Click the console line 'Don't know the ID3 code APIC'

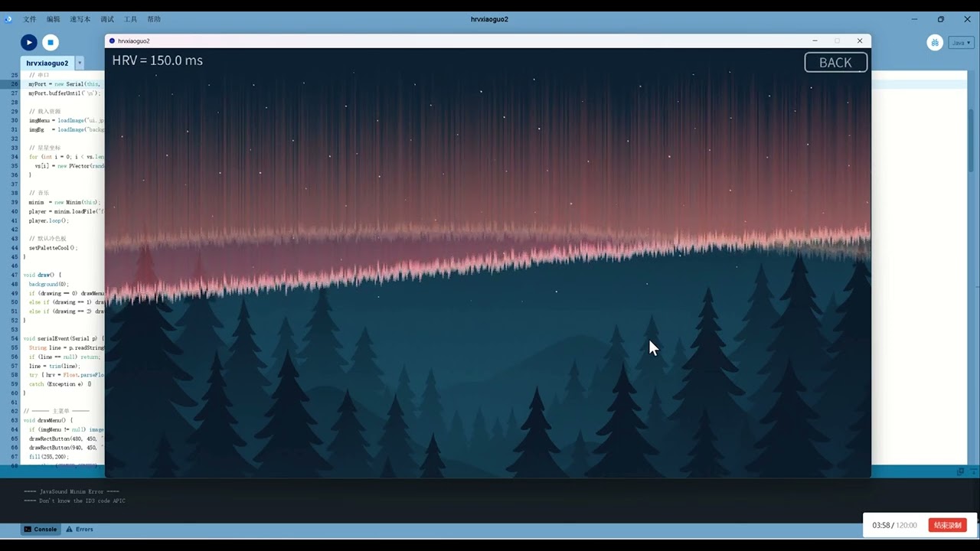click(74, 500)
